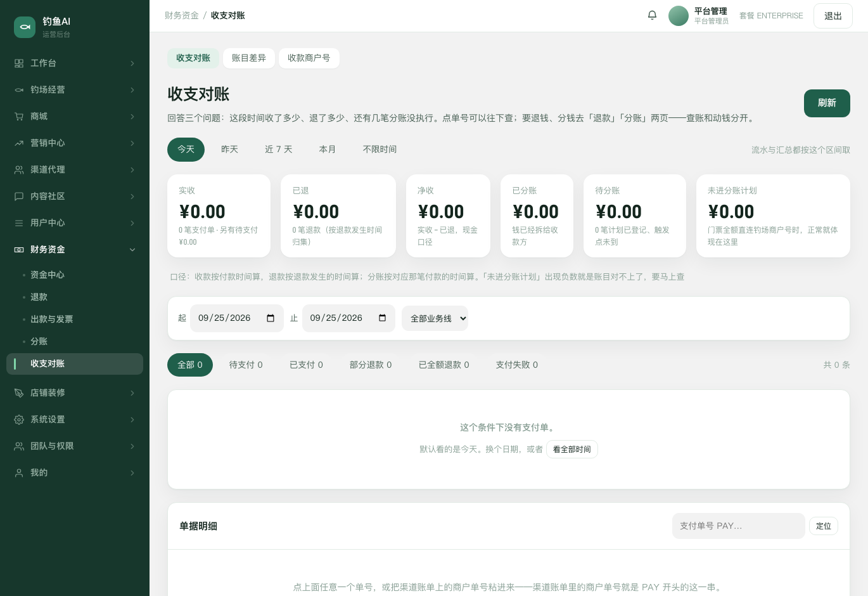Collapse the 财务资金 menu chevron

coord(132,250)
